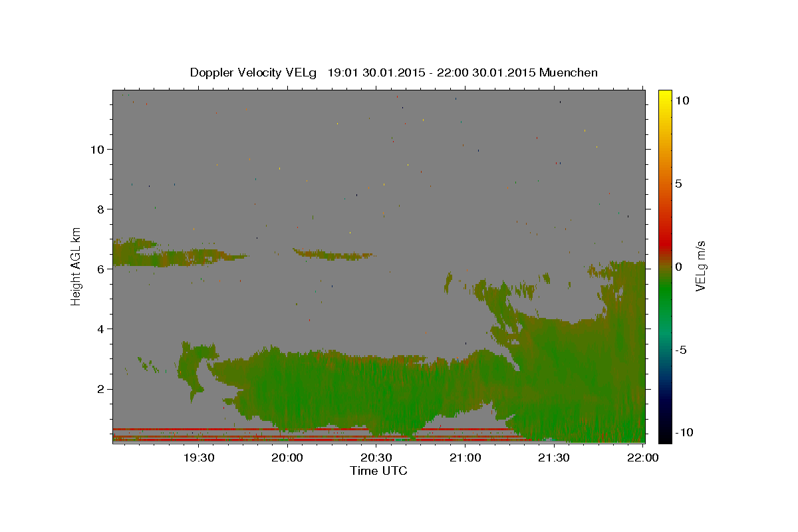
Task: Select the 'Muenchen' location text in title
Action: [569, 72]
